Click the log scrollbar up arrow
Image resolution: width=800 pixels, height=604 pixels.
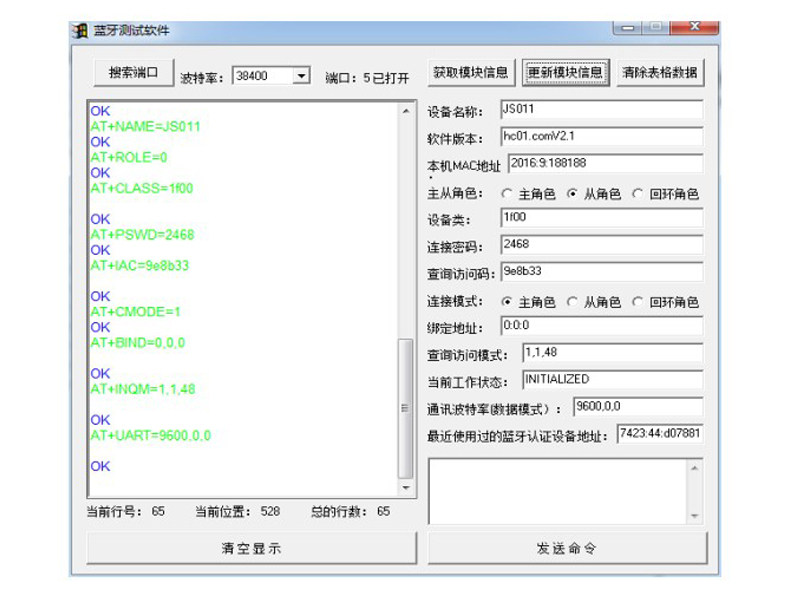(406, 111)
